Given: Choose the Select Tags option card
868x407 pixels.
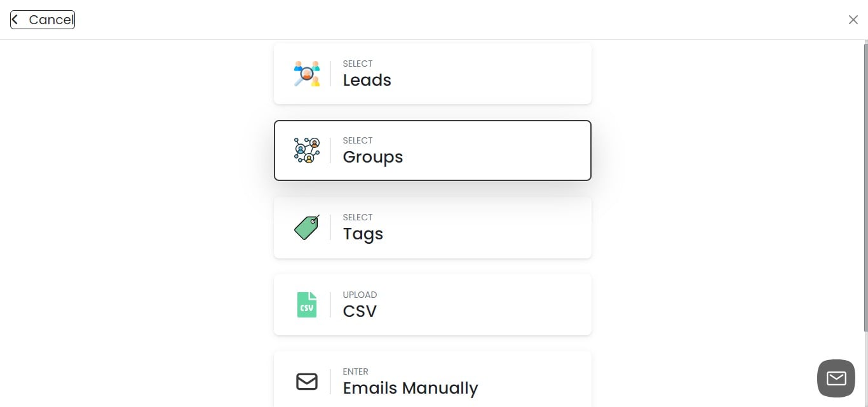Looking at the screenshot, I should point(432,227).
